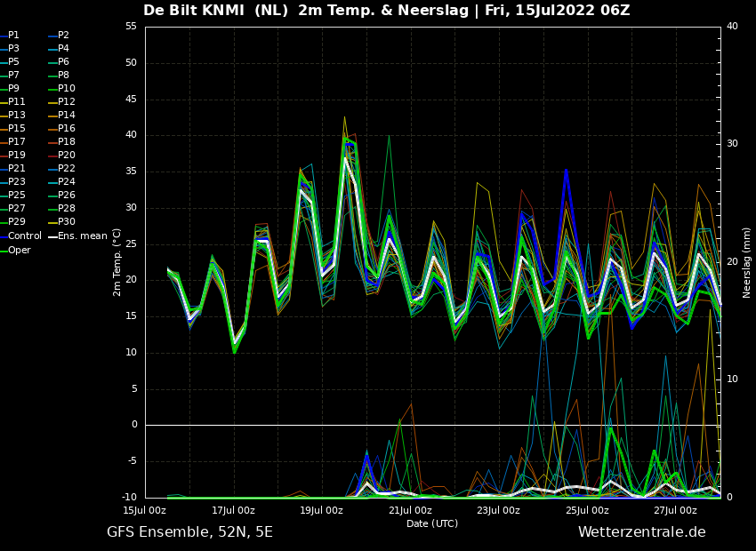
Task: Click the 15Jul 00z date tick
Action: pos(145,510)
